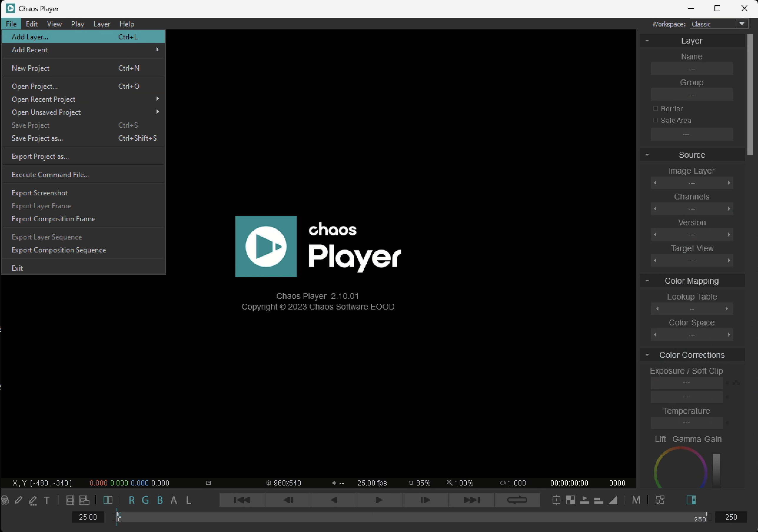Click the loop playback mode icon

coord(517,500)
